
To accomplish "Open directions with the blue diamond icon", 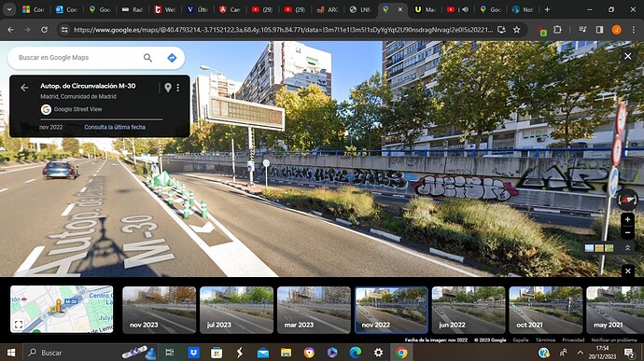I will coord(172,58).
